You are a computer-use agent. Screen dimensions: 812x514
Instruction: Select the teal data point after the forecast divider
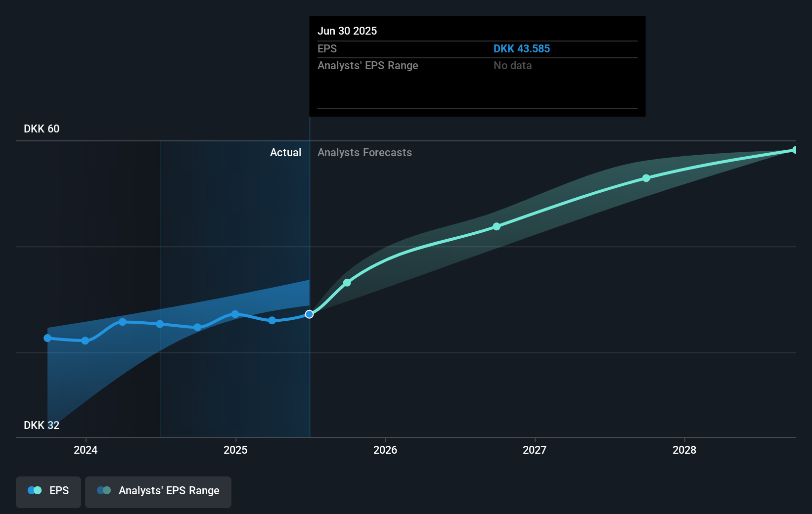pos(347,282)
